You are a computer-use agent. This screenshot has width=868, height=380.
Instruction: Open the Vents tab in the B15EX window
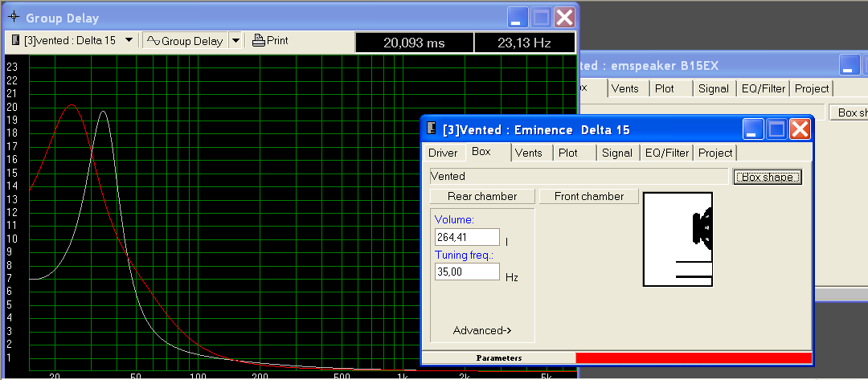[625, 88]
